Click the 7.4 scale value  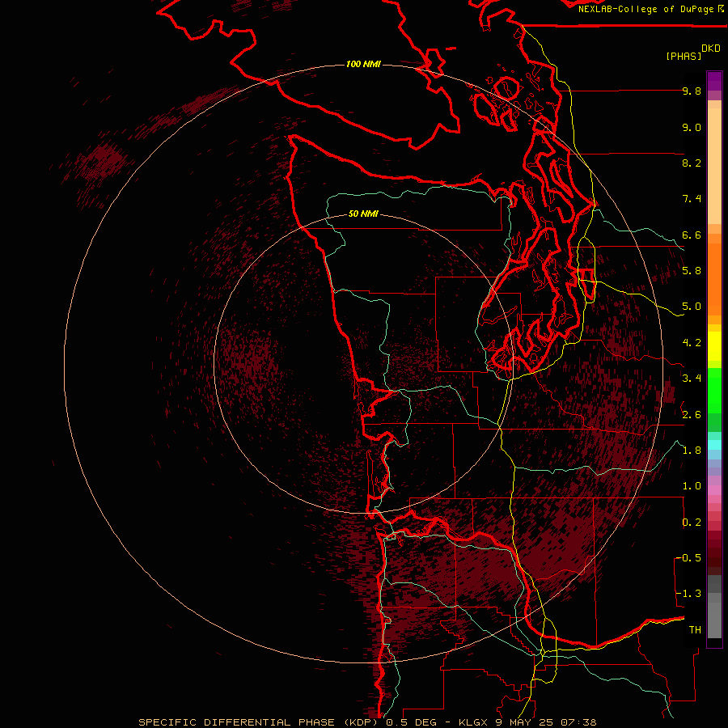tap(692, 199)
